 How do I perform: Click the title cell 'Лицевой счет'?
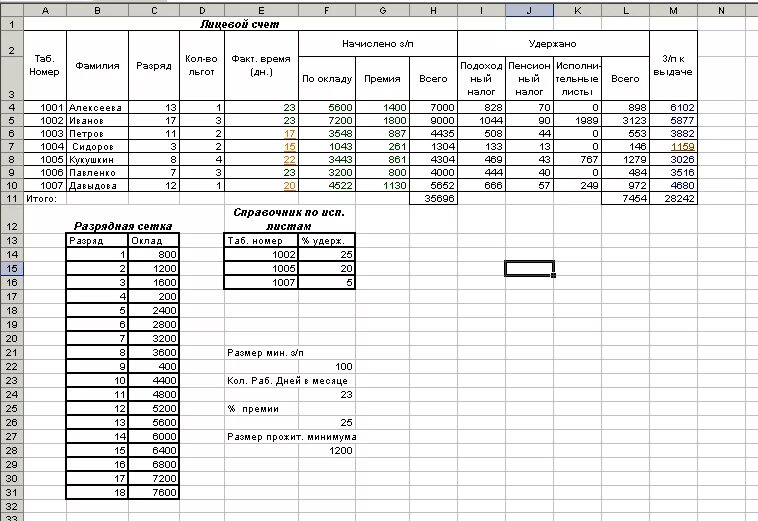pyautogui.click(x=240, y=24)
